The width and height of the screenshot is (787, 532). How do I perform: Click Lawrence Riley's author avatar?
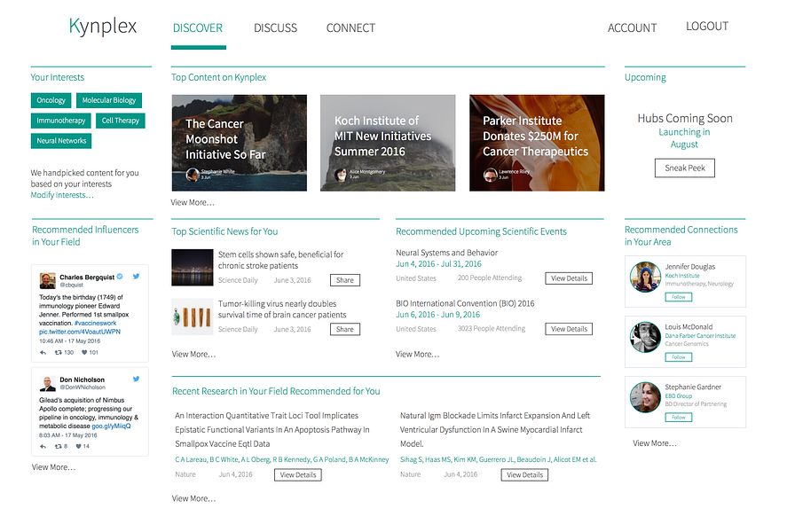click(490, 175)
